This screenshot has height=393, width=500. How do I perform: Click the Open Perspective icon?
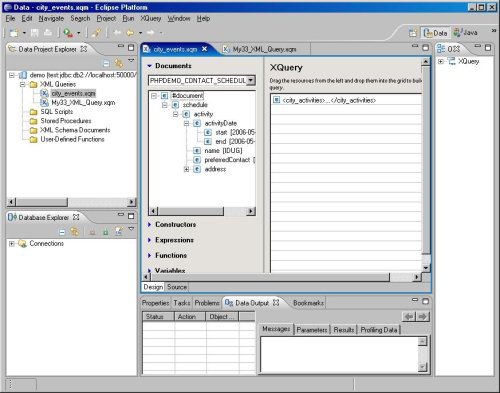(413, 33)
